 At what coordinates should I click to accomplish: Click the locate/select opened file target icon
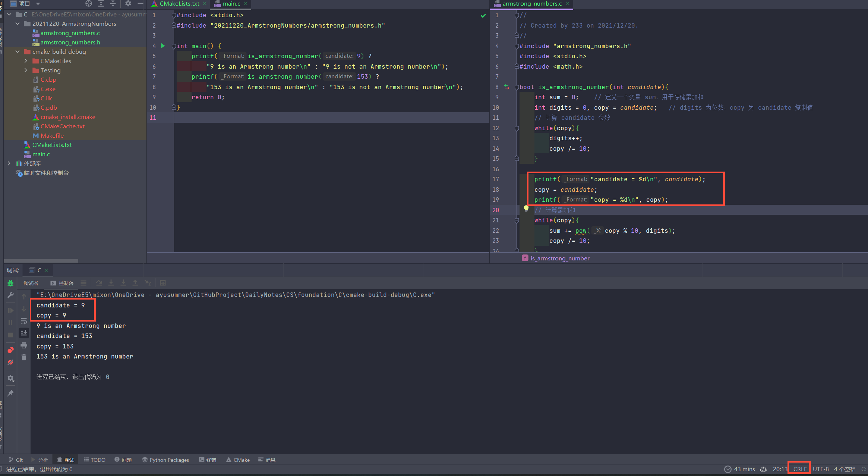[88, 4]
